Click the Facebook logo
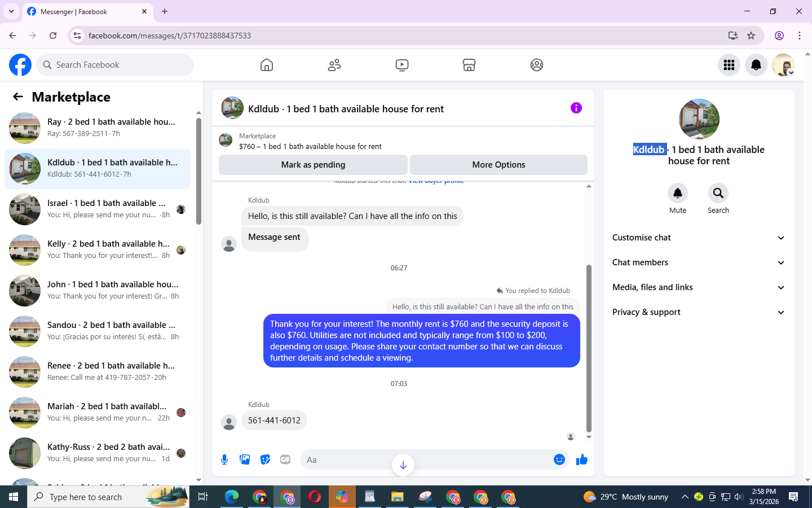Viewport: 812px width, 508px height. [20, 65]
